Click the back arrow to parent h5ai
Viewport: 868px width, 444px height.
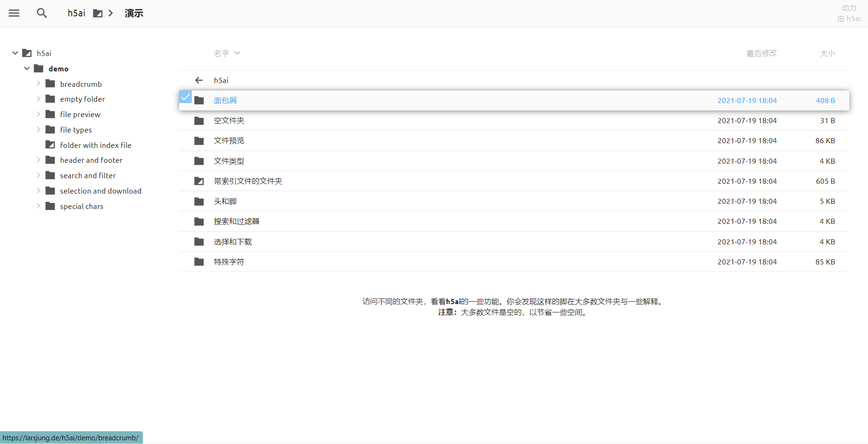point(199,80)
